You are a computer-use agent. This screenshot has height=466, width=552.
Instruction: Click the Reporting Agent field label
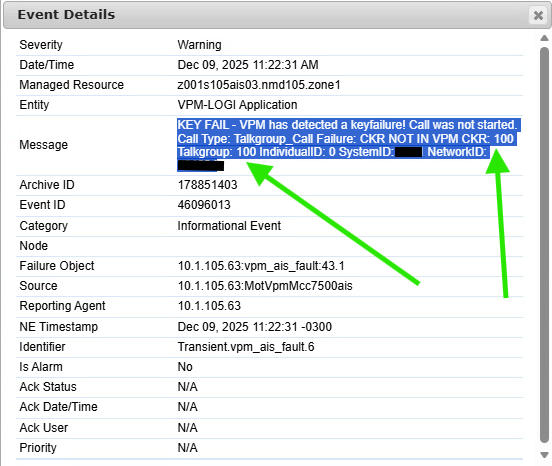pos(62,306)
